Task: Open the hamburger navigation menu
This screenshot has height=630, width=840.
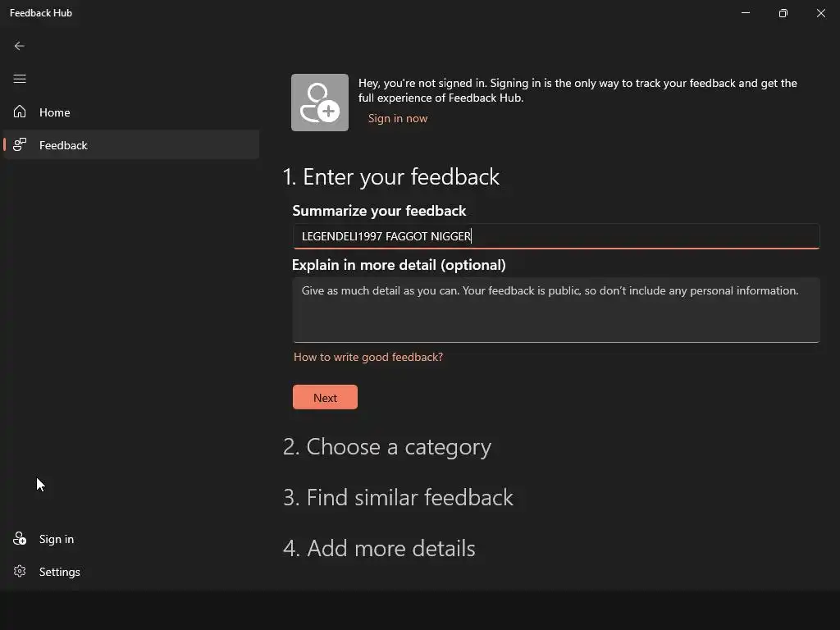Action: point(20,80)
